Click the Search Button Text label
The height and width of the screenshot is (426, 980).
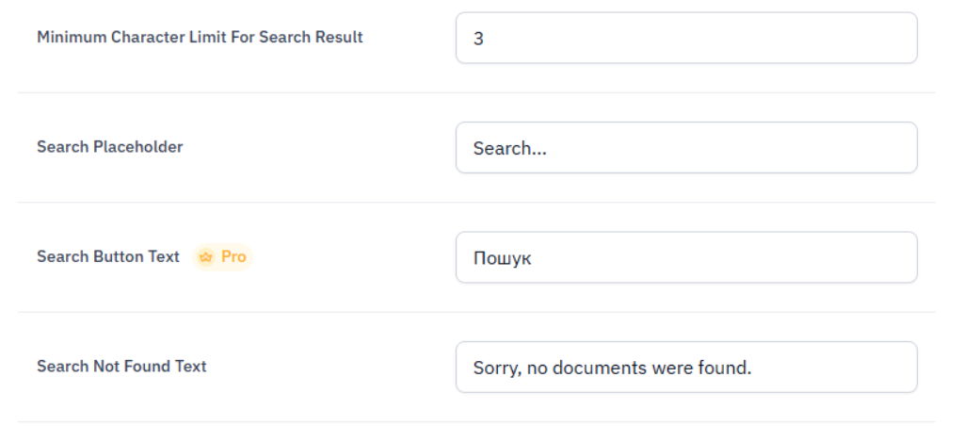tap(108, 257)
